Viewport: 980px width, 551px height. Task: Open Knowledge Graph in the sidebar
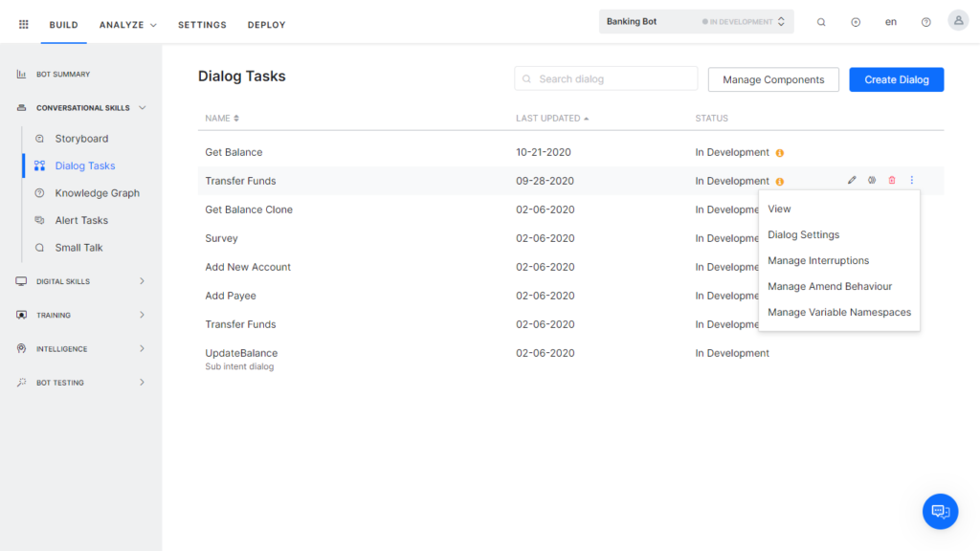click(97, 193)
